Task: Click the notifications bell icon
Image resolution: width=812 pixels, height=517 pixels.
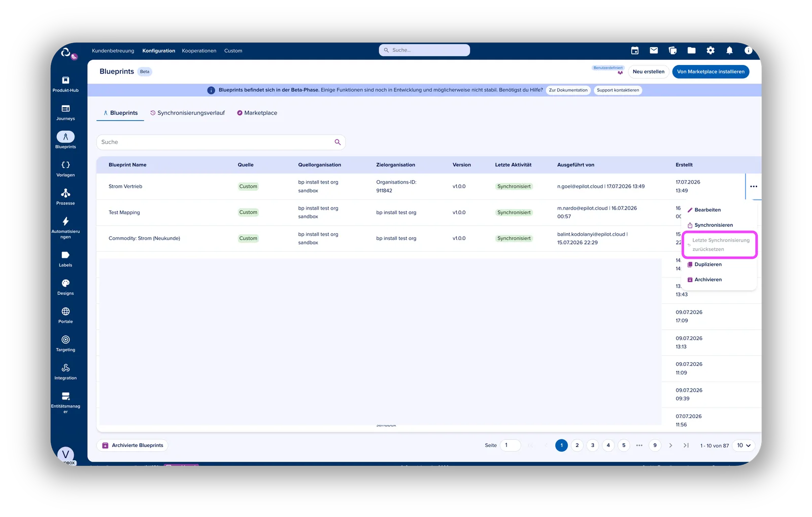Action: pos(729,50)
